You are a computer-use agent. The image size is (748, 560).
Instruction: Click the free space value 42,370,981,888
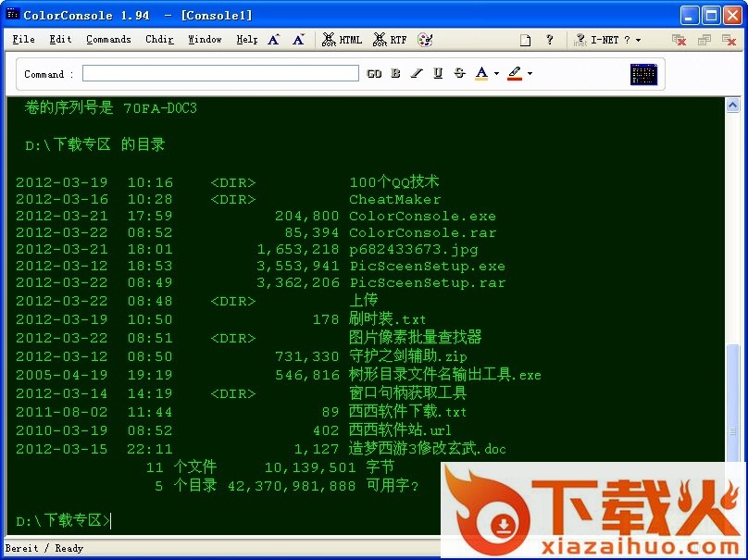click(292, 486)
